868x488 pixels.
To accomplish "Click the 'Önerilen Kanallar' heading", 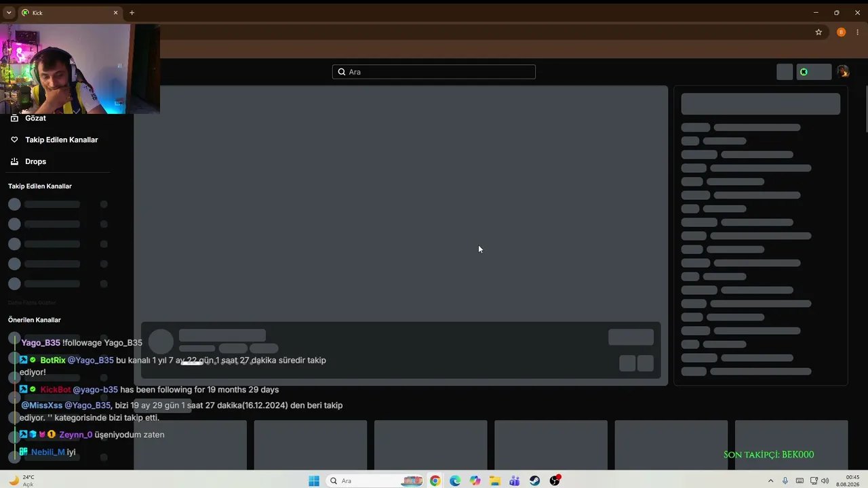I will tap(35, 320).
